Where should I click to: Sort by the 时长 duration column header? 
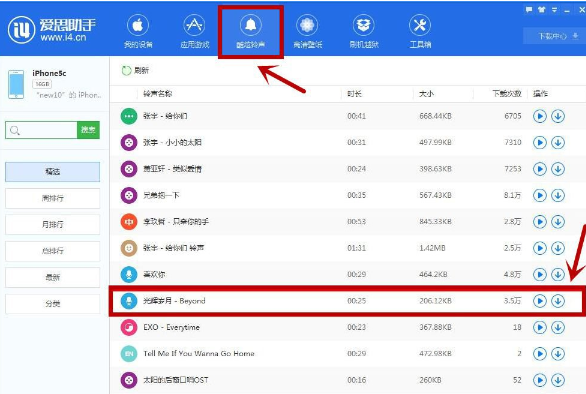pyautogui.click(x=354, y=93)
